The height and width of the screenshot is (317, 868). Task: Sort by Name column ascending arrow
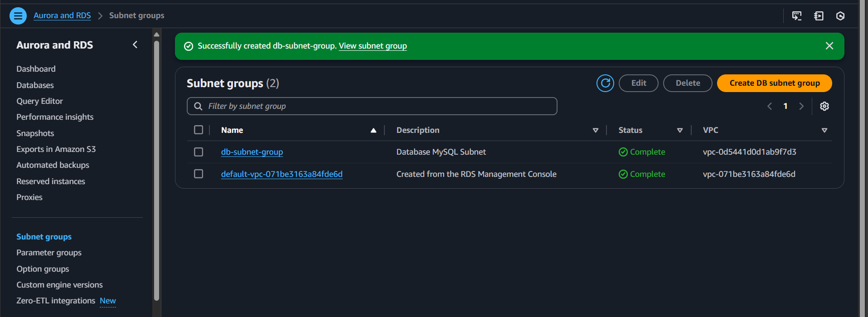(373, 131)
